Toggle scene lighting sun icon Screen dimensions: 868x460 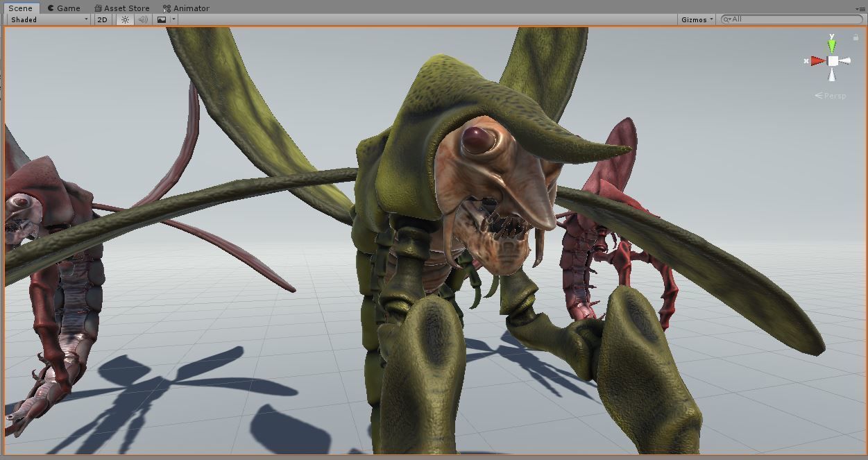pos(125,19)
